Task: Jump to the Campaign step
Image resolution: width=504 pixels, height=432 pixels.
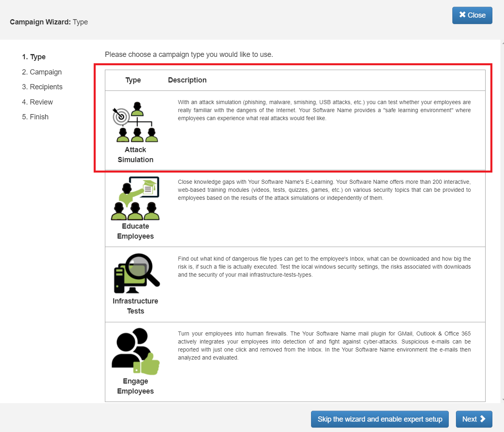Action: coord(42,72)
